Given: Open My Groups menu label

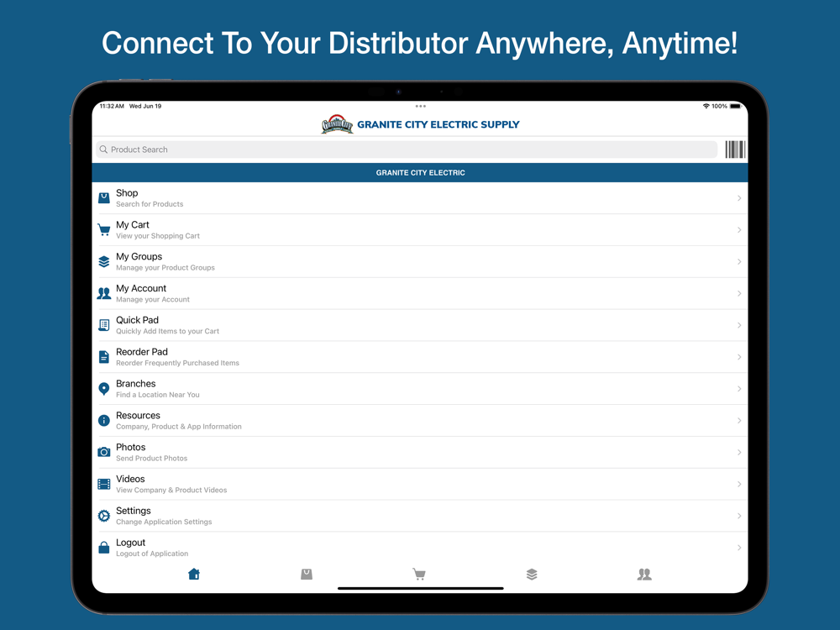Looking at the screenshot, I should tap(139, 256).
